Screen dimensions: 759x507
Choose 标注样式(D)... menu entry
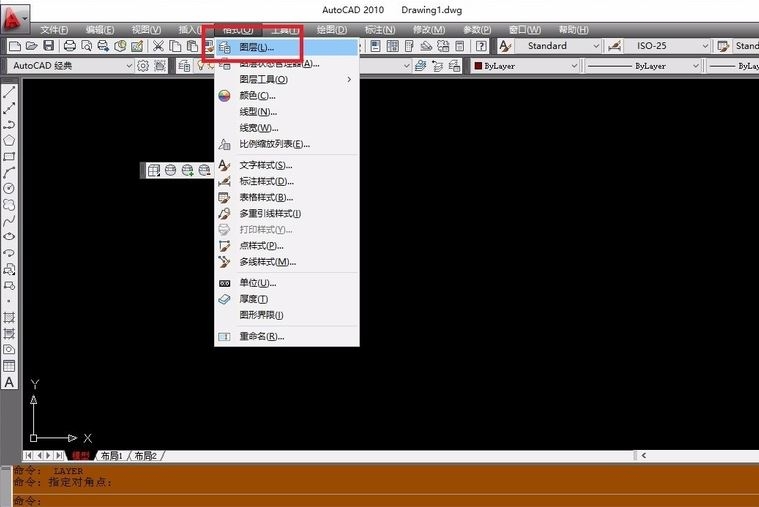coord(287,181)
